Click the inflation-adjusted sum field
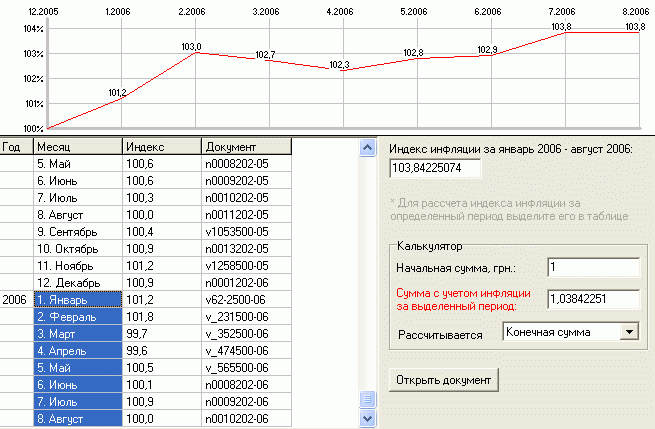 coord(592,298)
